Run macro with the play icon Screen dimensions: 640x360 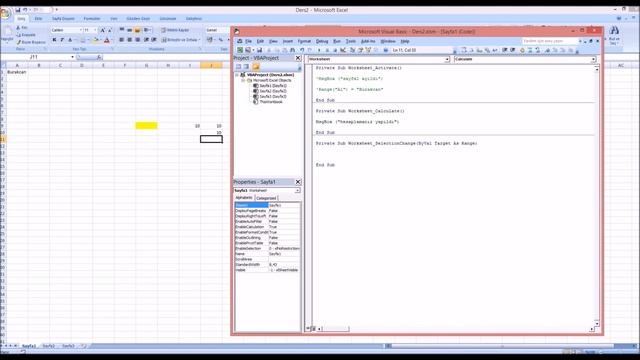coord(319,50)
